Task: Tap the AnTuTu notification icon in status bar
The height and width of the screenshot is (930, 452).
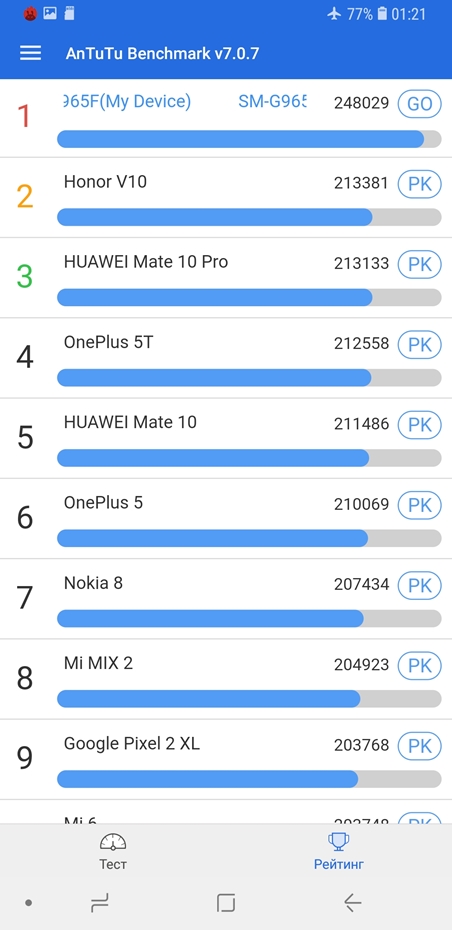Action: tap(30, 14)
